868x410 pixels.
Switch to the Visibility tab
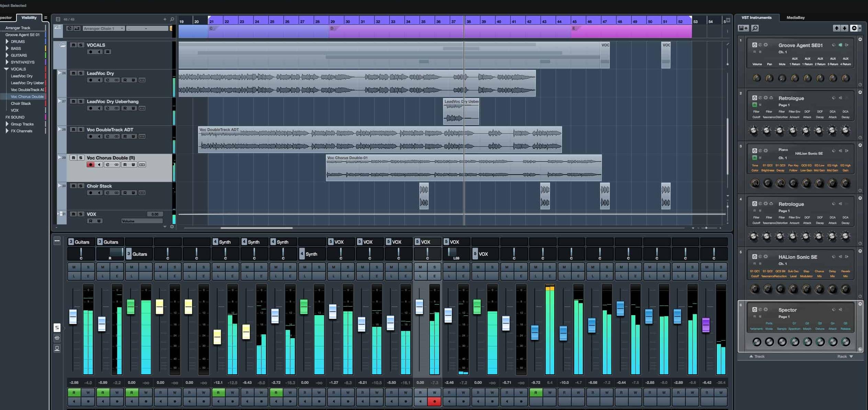pos(29,18)
